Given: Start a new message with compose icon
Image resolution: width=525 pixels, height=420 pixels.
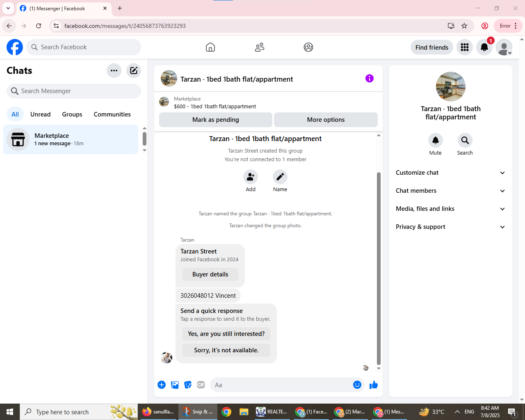Looking at the screenshot, I should (134, 71).
